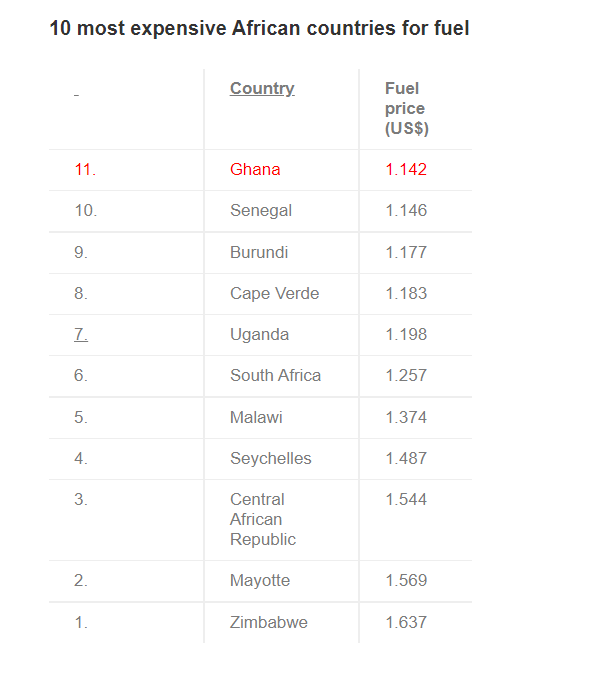
Task: Click the table title heading text
Action: coord(259,28)
